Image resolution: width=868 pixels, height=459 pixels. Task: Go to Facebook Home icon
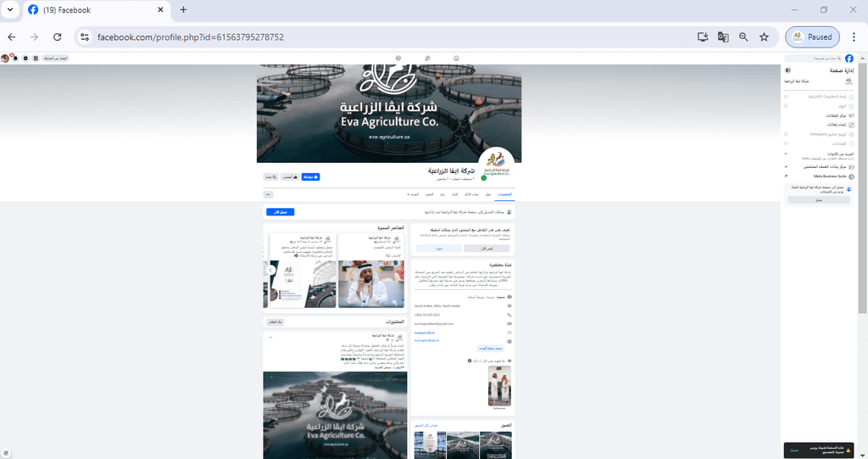pyautogui.click(x=456, y=59)
